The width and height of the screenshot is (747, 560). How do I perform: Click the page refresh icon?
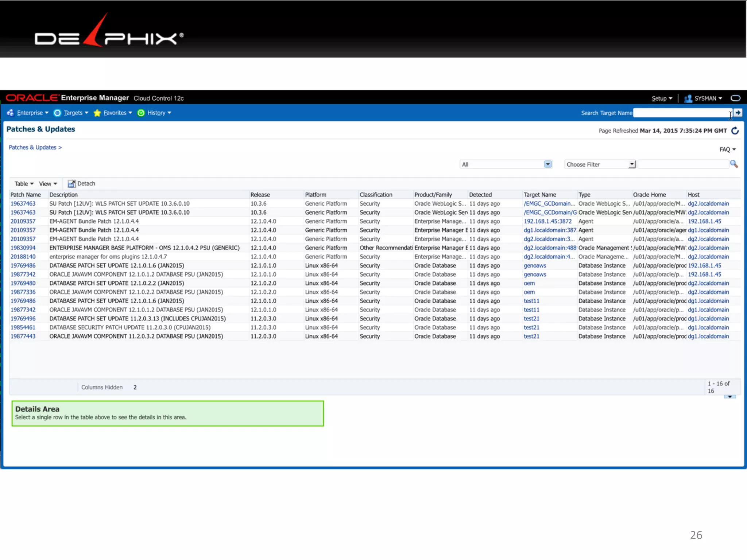[735, 131]
